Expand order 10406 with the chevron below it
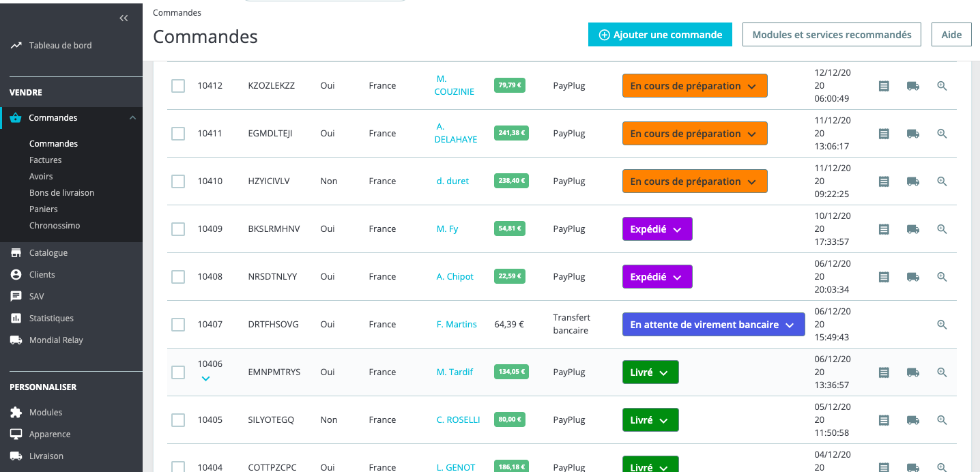 (205, 379)
